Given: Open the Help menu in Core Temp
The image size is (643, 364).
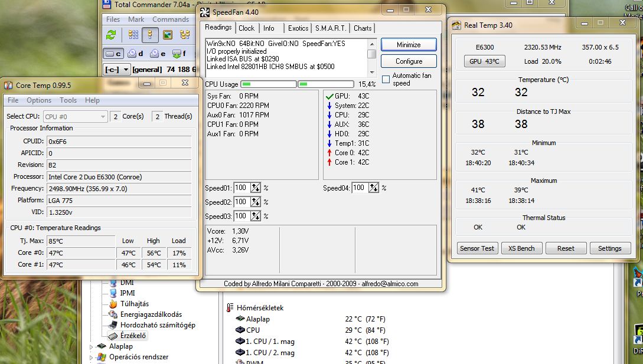Looking at the screenshot, I should [x=92, y=100].
